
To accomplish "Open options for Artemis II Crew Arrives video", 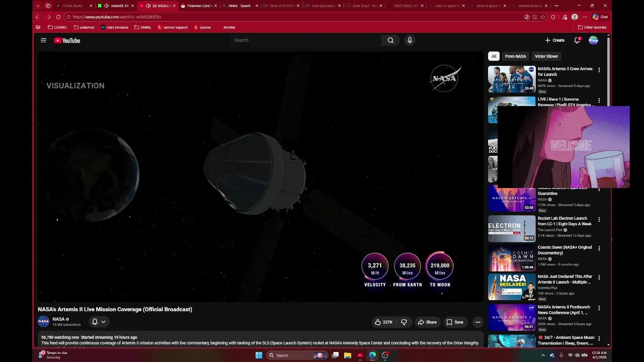I will 599,70.
